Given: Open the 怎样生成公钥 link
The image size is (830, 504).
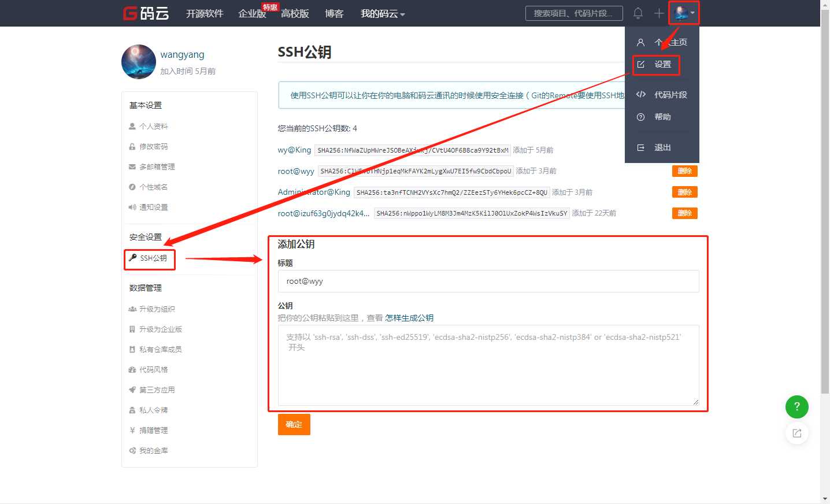Looking at the screenshot, I should coord(409,318).
